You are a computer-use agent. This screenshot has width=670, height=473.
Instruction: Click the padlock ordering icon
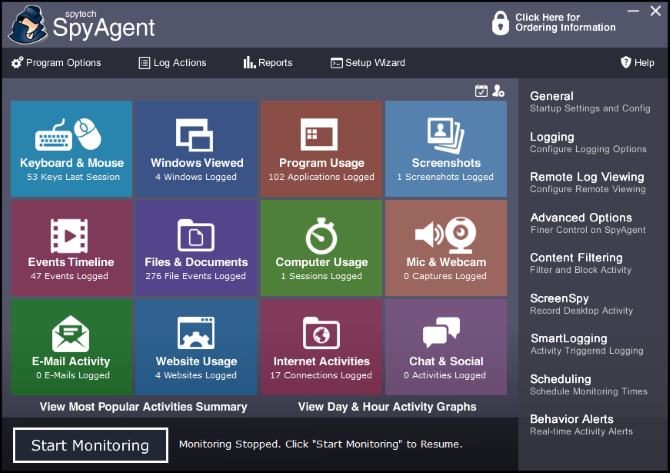[500, 23]
